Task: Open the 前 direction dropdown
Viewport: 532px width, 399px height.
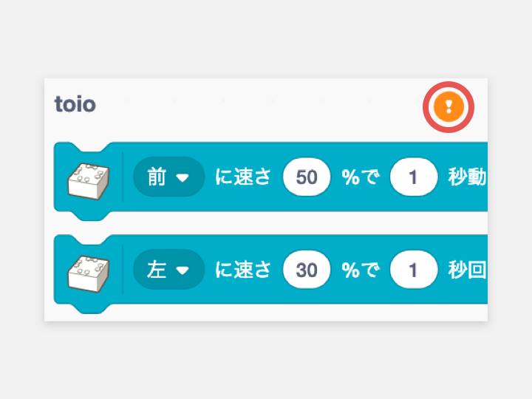Action: pyautogui.click(x=168, y=177)
